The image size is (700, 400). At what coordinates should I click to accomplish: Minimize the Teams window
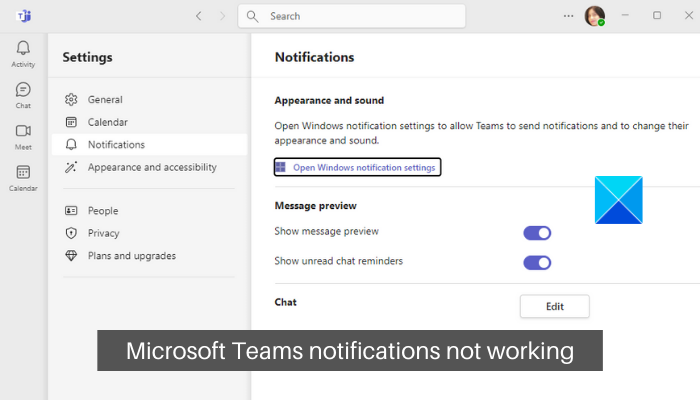625,15
